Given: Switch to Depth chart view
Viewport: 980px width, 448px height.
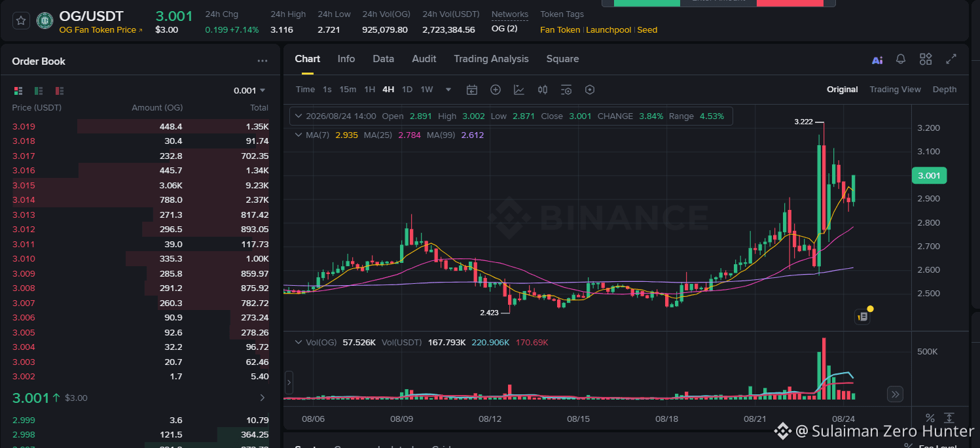Looking at the screenshot, I should [x=945, y=90].
